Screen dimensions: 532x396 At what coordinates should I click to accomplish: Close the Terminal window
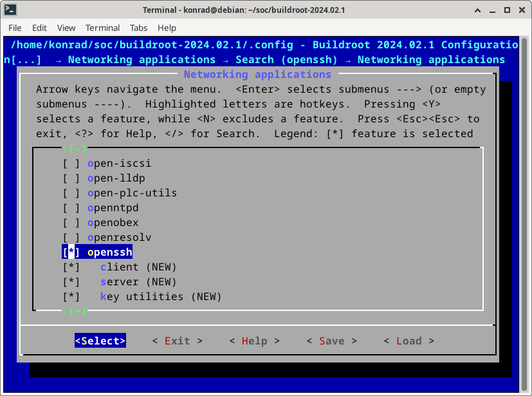pos(522,10)
